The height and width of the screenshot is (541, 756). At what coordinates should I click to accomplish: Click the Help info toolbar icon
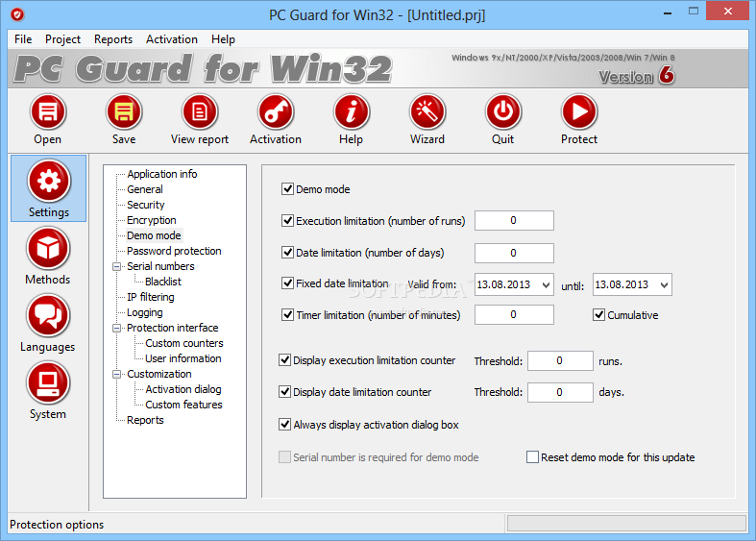coord(352,111)
